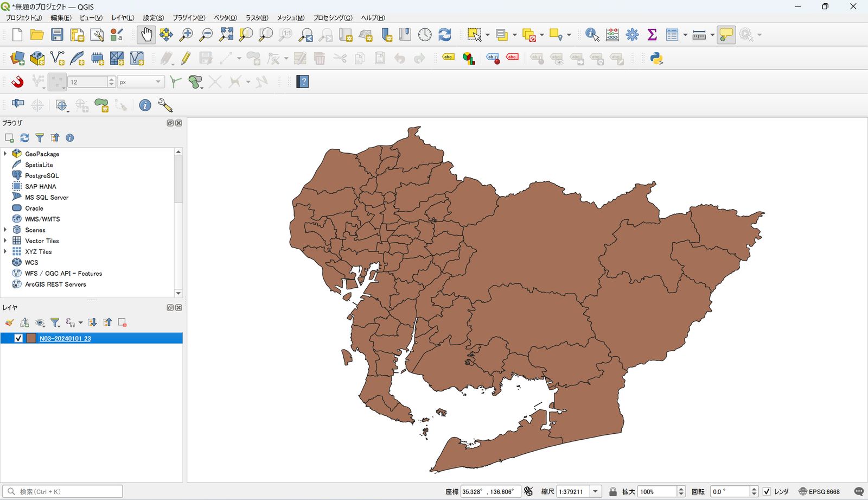Open the Project menu
The image size is (868, 500).
point(23,18)
